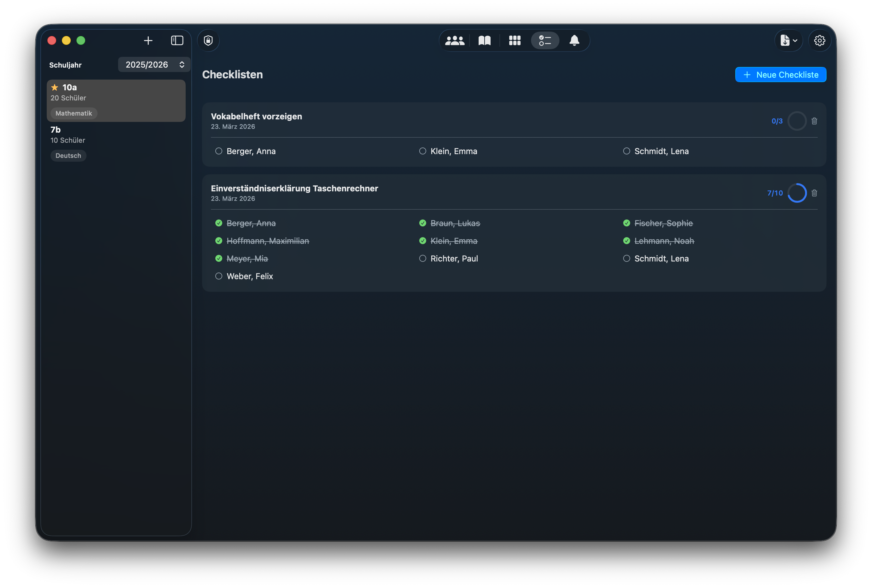
Task: Mark Weber, Felix as done
Action: point(218,276)
